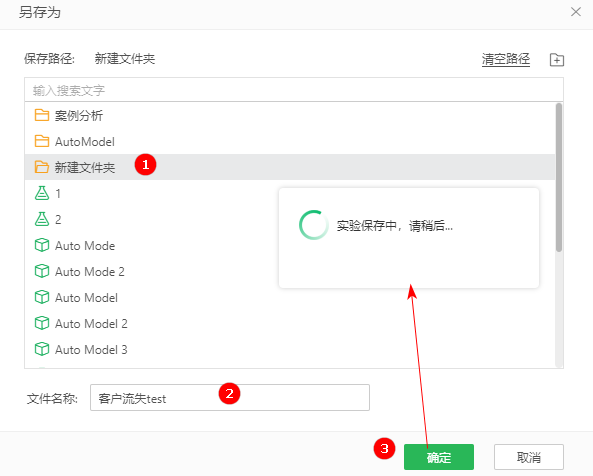Open the 案例分析 folder row
Screen dimensions: 593x476
pyautogui.click(x=290, y=115)
